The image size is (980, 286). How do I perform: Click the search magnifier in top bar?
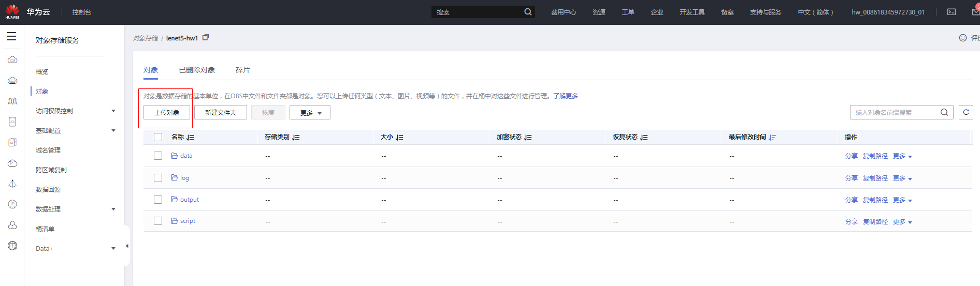click(x=528, y=12)
